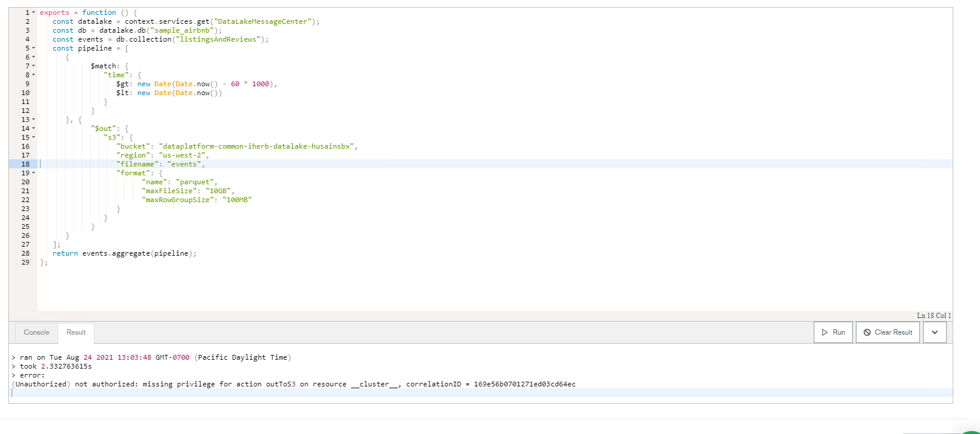Collapse the "format" block at line 19
The width and height of the screenshot is (980, 434).
(x=34, y=173)
